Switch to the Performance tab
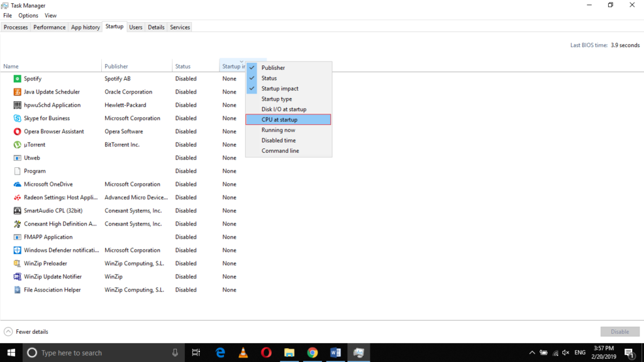644x362 pixels. (49, 27)
